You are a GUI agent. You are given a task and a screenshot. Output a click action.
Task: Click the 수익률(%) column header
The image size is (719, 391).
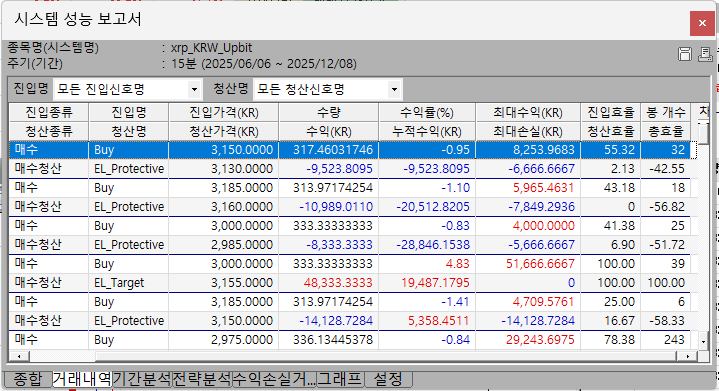click(x=427, y=112)
